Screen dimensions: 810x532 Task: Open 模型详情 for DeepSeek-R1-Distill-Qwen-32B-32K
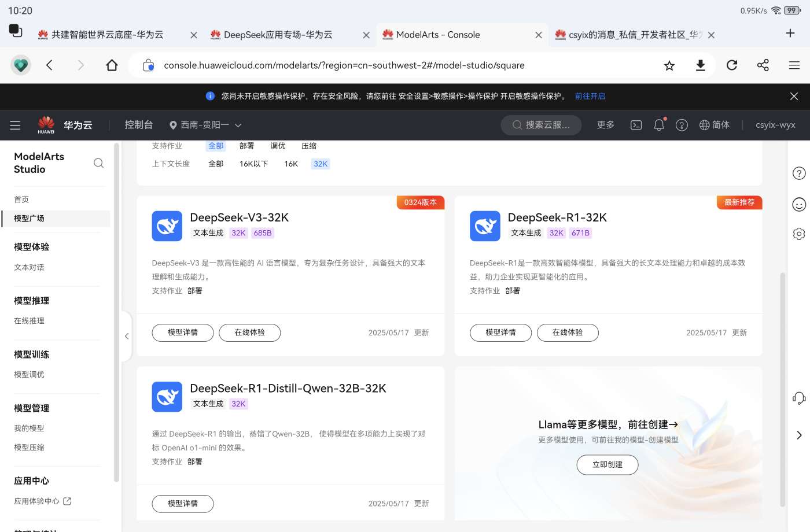point(183,504)
